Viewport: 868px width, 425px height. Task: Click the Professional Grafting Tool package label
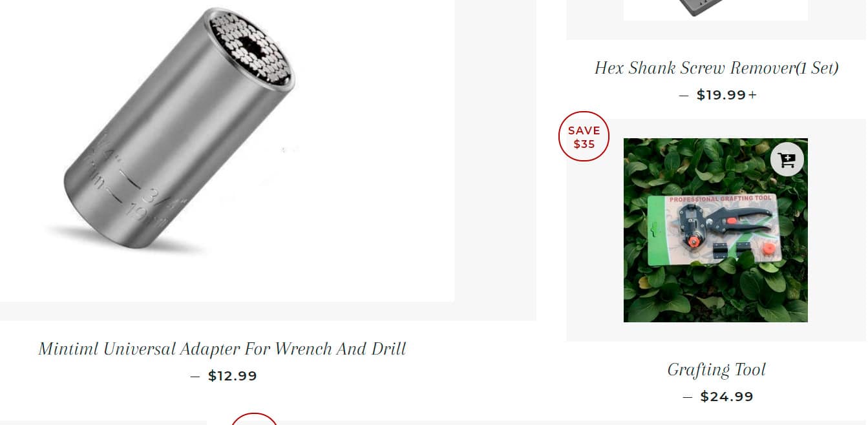[x=720, y=200]
